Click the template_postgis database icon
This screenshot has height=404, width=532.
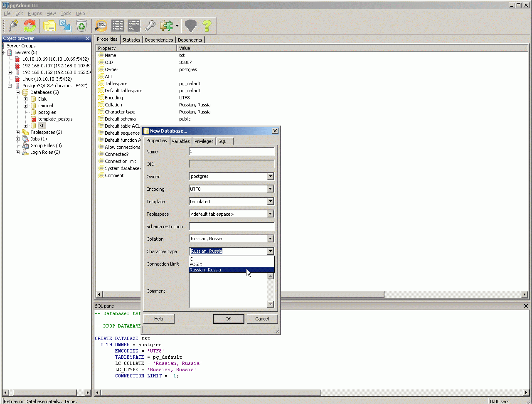coord(33,119)
